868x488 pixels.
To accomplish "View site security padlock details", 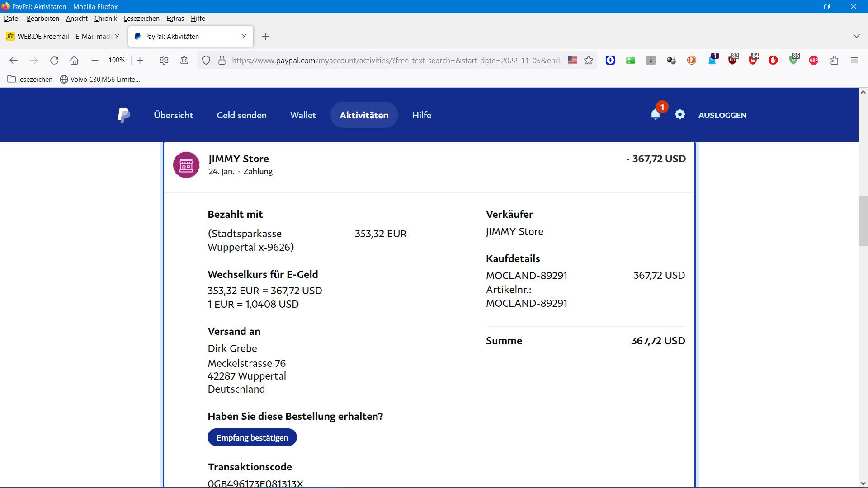I will (x=222, y=60).
